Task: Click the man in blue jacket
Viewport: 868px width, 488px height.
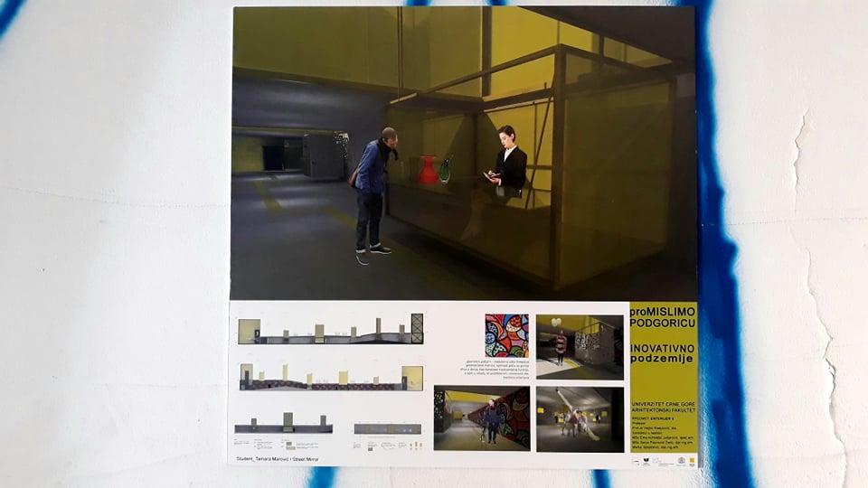Action: click(x=373, y=195)
